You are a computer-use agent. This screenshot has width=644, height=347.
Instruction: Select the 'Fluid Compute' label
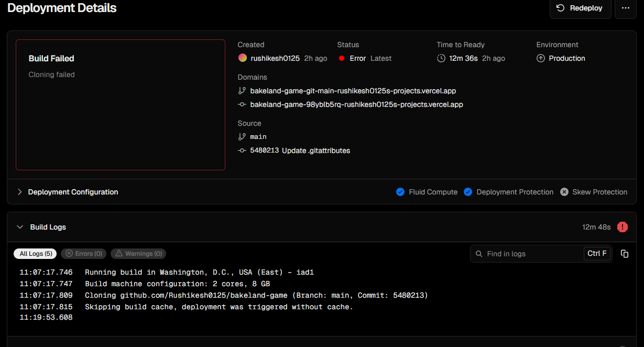tap(433, 192)
